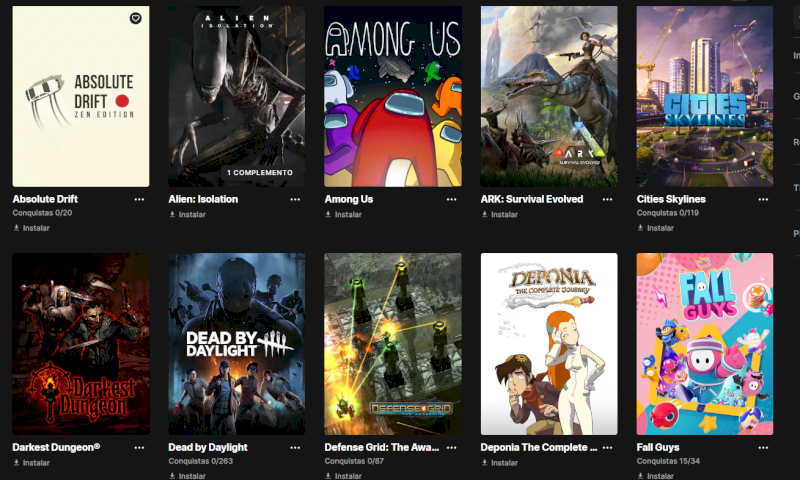Click Instalar under Darkest Dungeon
Image resolution: width=800 pixels, height=480 pixels.
[x=32, y=463]
